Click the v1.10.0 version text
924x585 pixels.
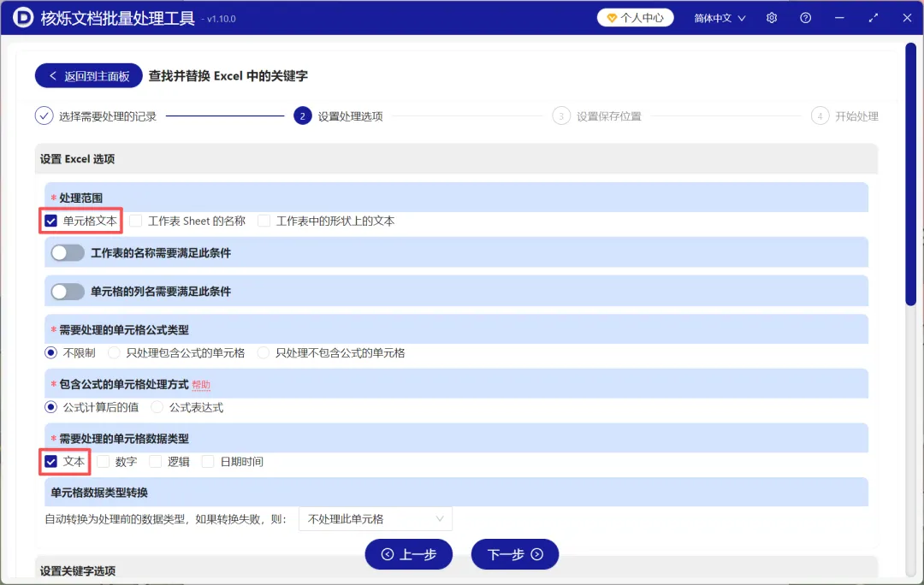coord(222,20)
